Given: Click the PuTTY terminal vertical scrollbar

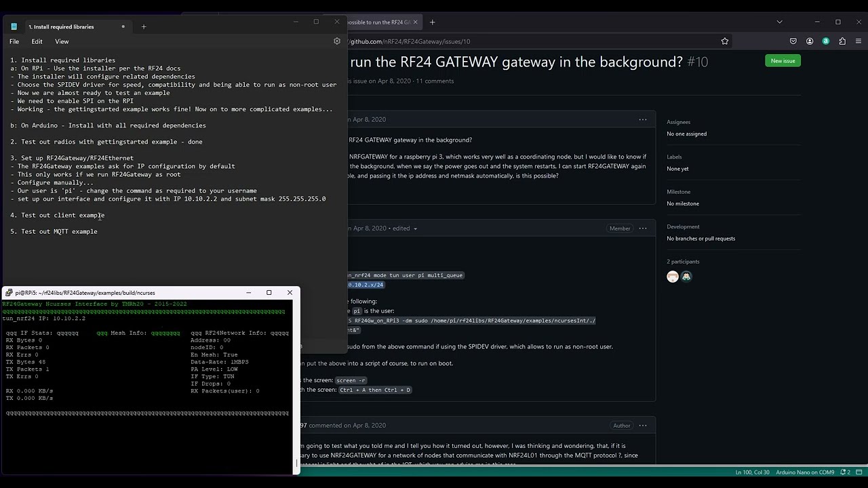Looking at the screenshot, I should pos(295,386).
